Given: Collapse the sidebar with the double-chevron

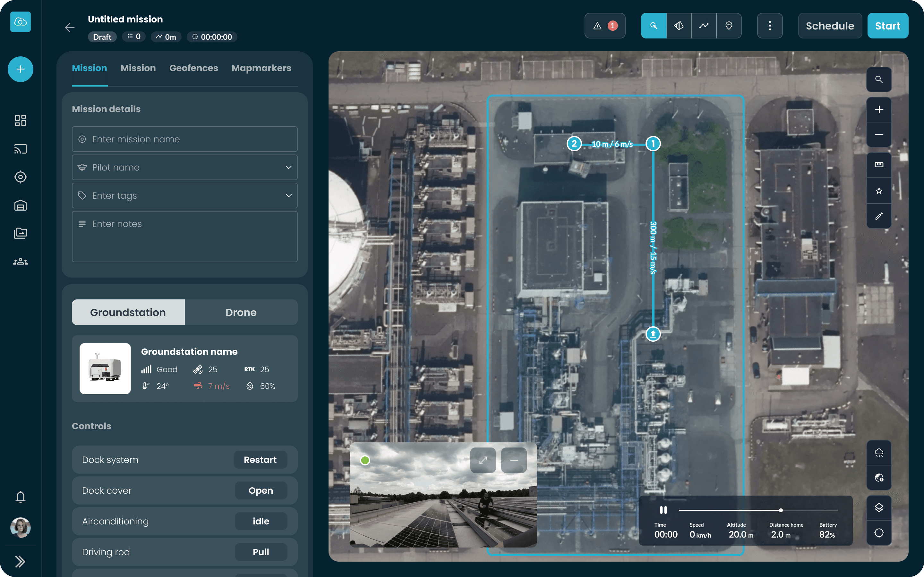Looking at the screenshot, I should pos(20,561).
